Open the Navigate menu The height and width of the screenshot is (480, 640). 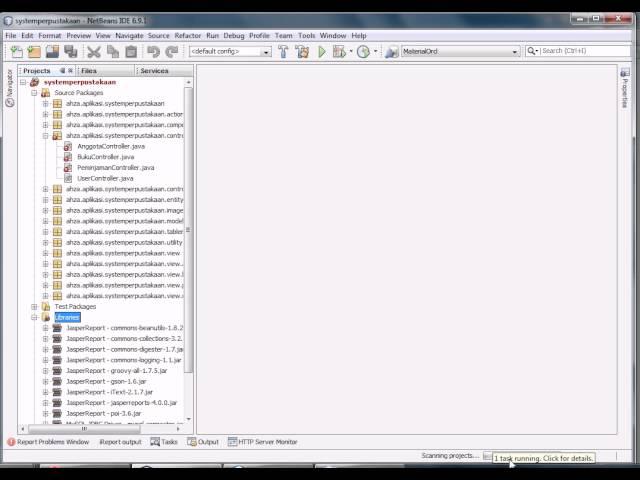click(129, 36)
